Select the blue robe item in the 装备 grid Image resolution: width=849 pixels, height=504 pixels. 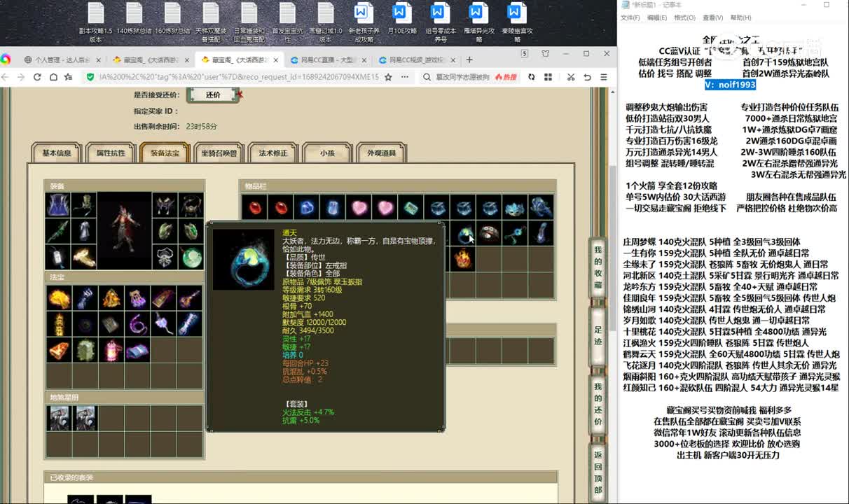pos(58,205)
